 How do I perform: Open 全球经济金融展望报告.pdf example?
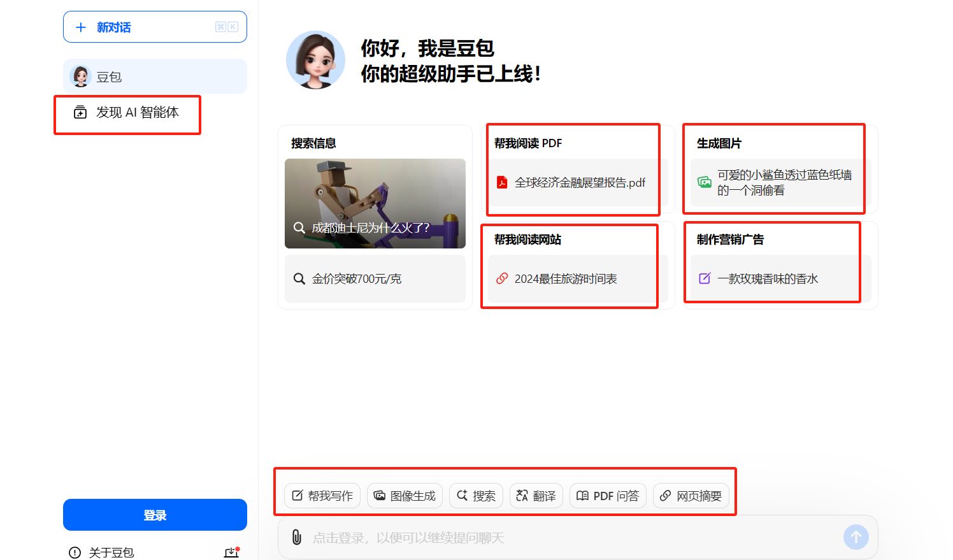pos(578,183)
